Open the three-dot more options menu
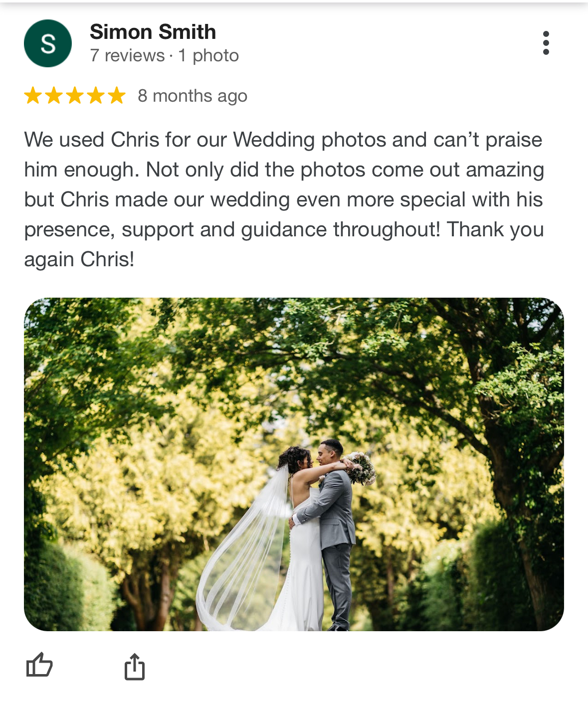588x702 pixels. pos(546,43)
